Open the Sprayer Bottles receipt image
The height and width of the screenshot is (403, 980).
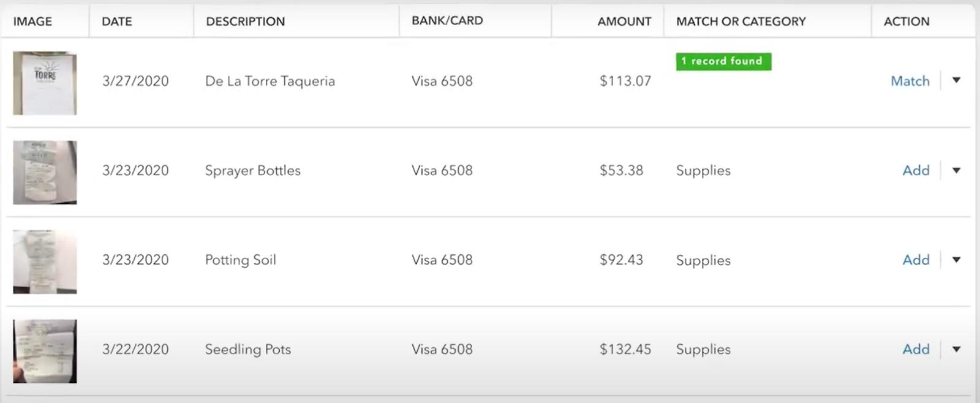coord(45,172)
